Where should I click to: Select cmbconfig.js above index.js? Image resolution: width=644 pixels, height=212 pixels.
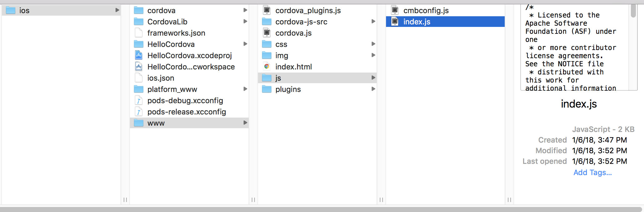pos(426,10)
